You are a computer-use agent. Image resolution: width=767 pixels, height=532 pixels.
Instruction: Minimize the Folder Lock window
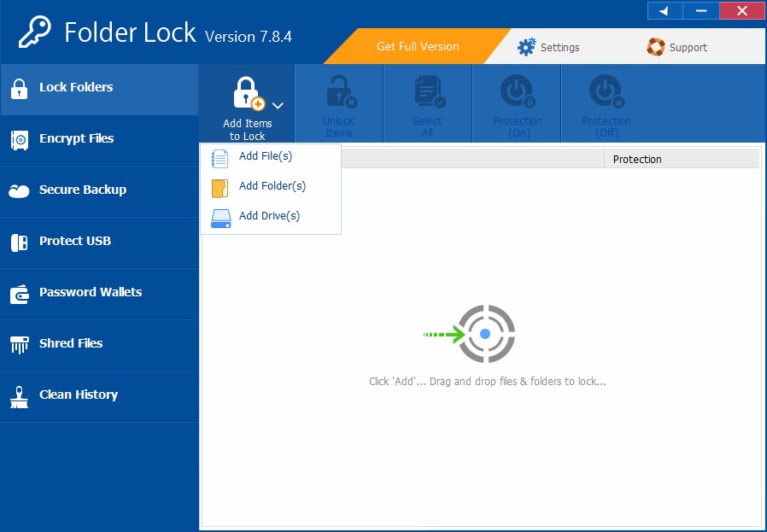[700, 10]
